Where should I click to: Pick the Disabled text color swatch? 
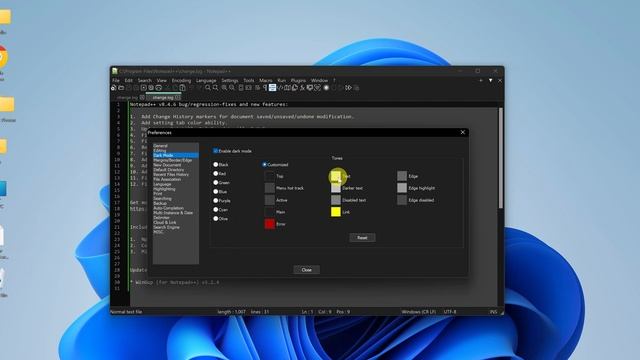coord(336,200)
